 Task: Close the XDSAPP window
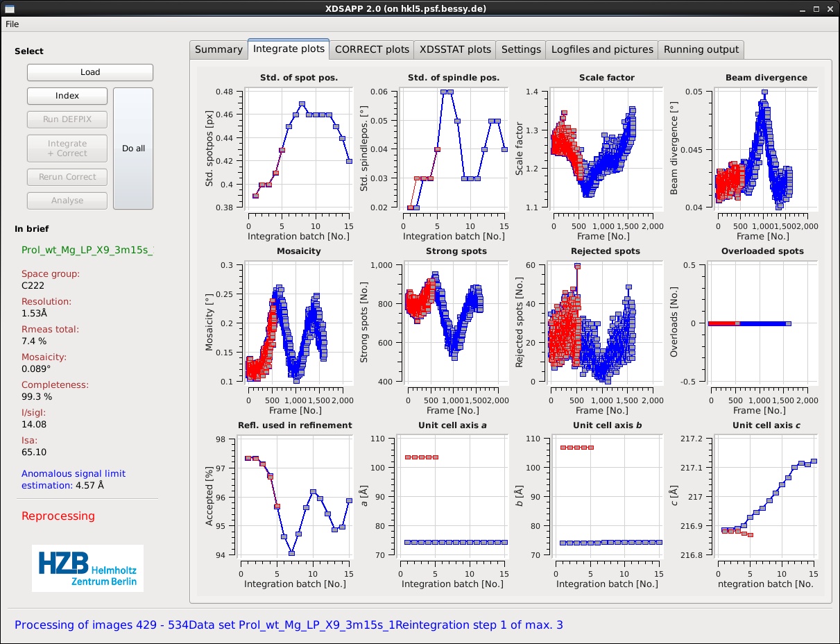click(830, 8)
